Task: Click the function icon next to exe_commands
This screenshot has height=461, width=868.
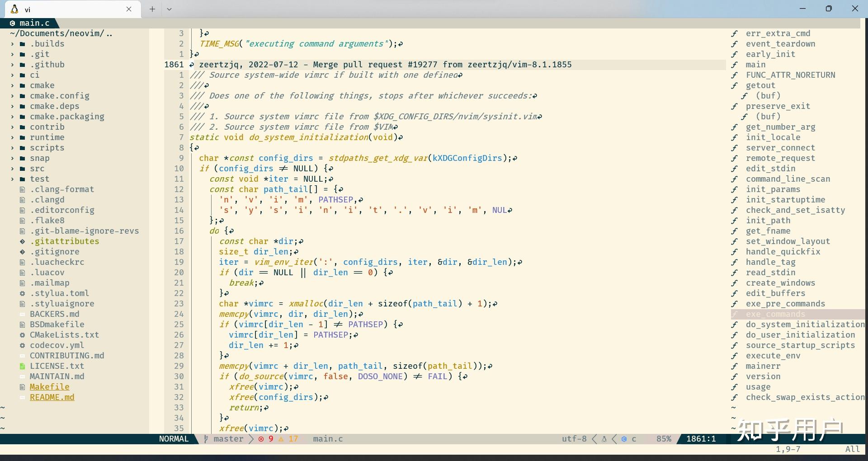Action: click(736, 314)
